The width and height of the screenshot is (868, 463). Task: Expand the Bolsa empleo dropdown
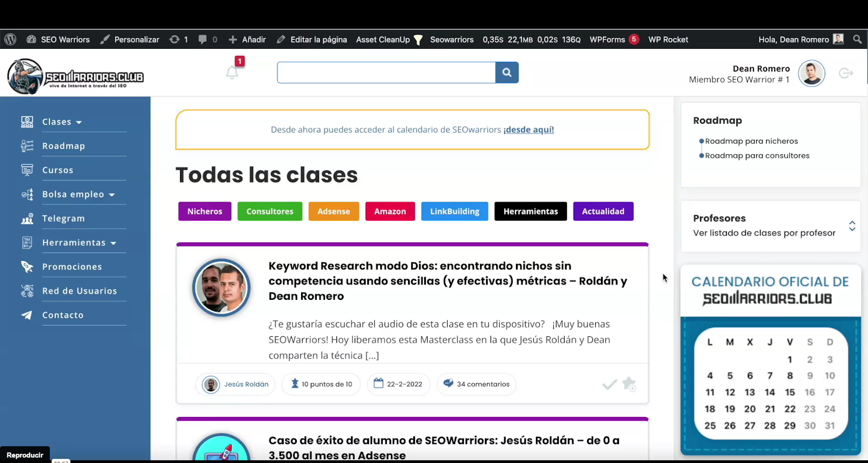(79, 194)
